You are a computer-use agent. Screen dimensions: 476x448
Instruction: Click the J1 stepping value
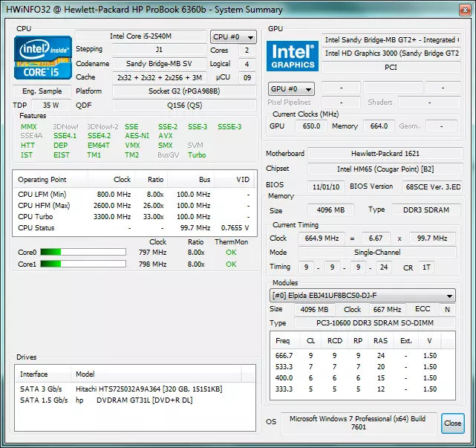click(160, 50)
